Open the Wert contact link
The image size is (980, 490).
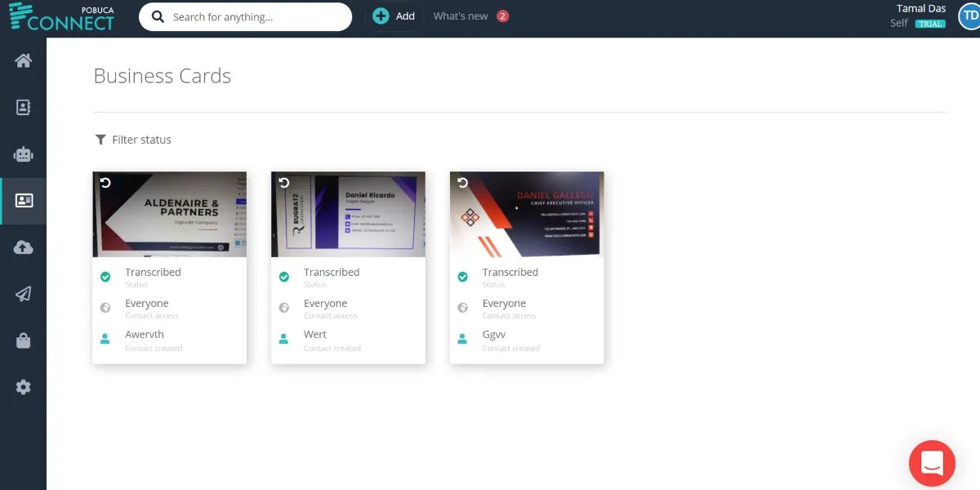pos(315,334)
